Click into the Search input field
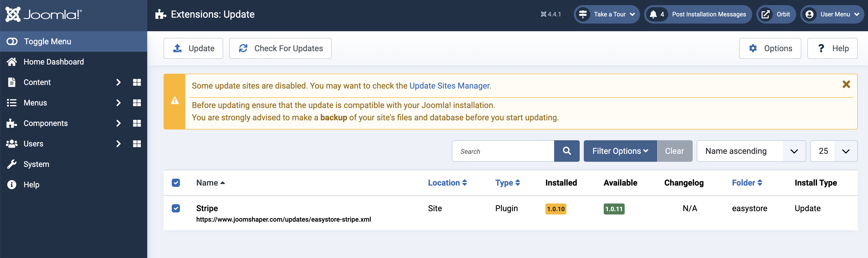 coord(503,151)
